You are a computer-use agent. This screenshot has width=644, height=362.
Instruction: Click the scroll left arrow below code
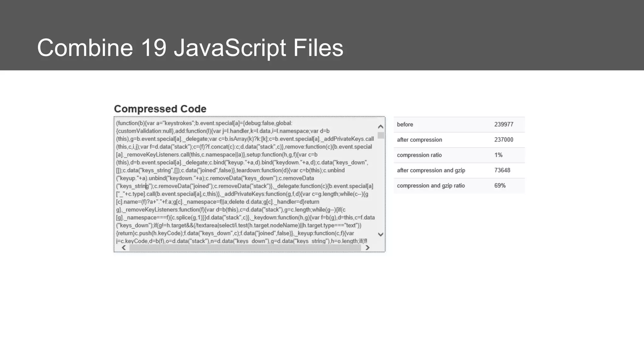[x=124, y=248]
